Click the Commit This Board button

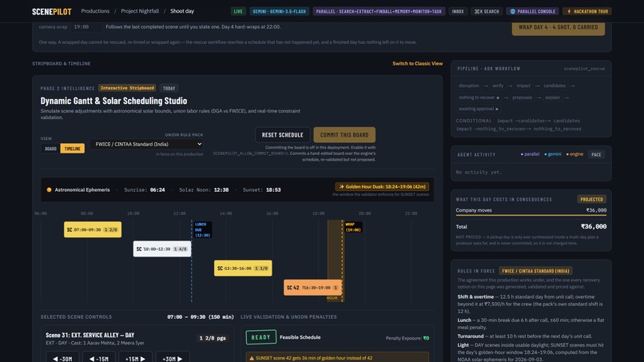344,135
